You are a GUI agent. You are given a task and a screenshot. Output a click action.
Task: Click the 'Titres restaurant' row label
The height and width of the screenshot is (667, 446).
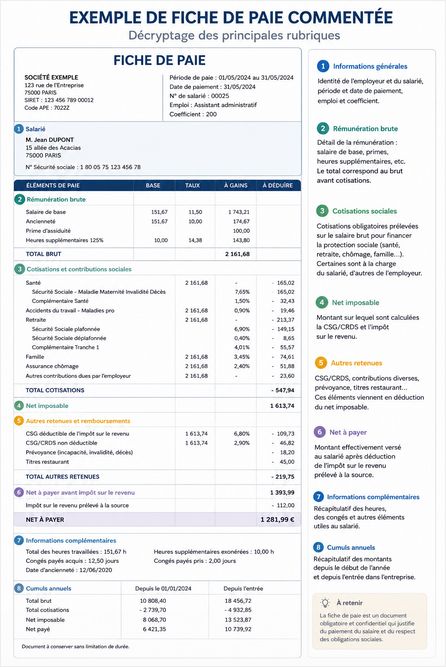47,462
